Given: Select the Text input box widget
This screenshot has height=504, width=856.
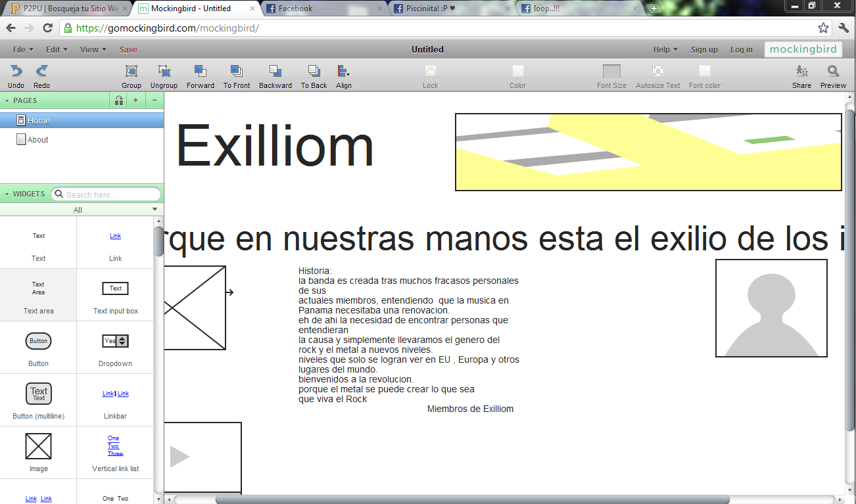Looking at the screenshot, I should pyautogui.click(x=116, y=294).
